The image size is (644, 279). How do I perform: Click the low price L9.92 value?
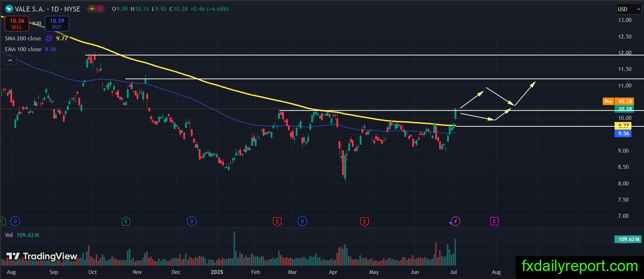coord(159,9)
